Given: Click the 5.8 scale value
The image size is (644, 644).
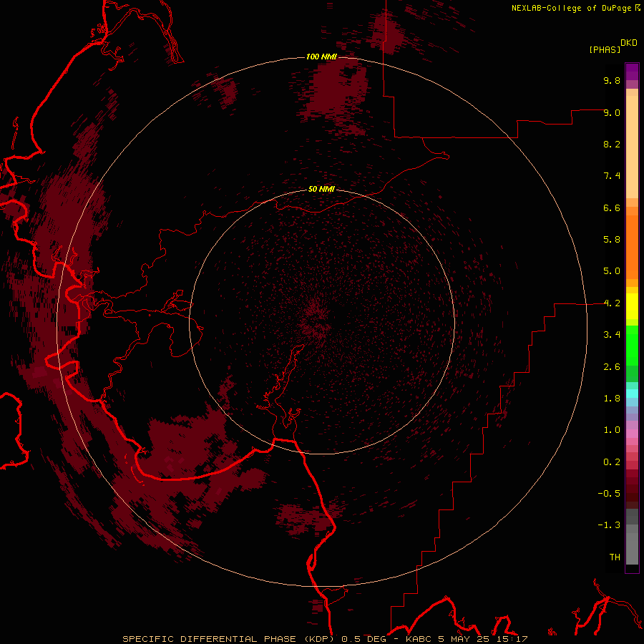Looking at the screenshot, I should [612, 240].
